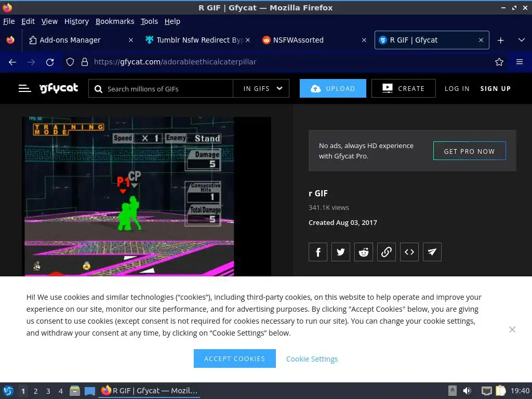Click the '341.1K views' text
Viewport: 532px width, 399px height.
(x=329, y=208)
